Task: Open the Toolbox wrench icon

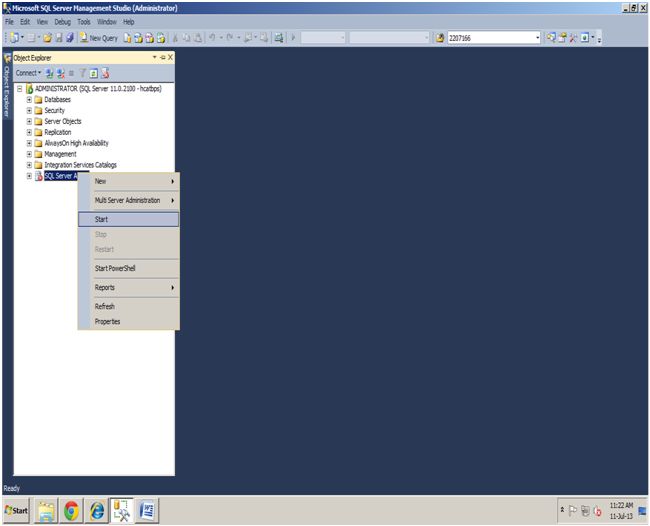Action: coord(573,38)
